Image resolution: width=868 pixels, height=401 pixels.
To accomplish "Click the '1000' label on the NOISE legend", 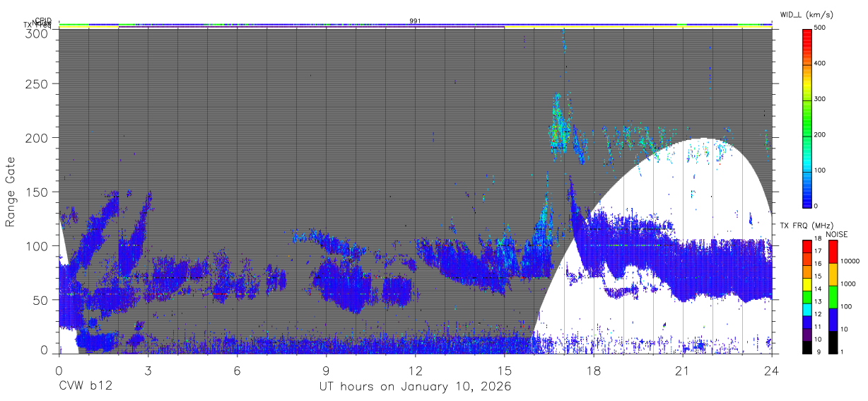I will [x=849, y=284].
